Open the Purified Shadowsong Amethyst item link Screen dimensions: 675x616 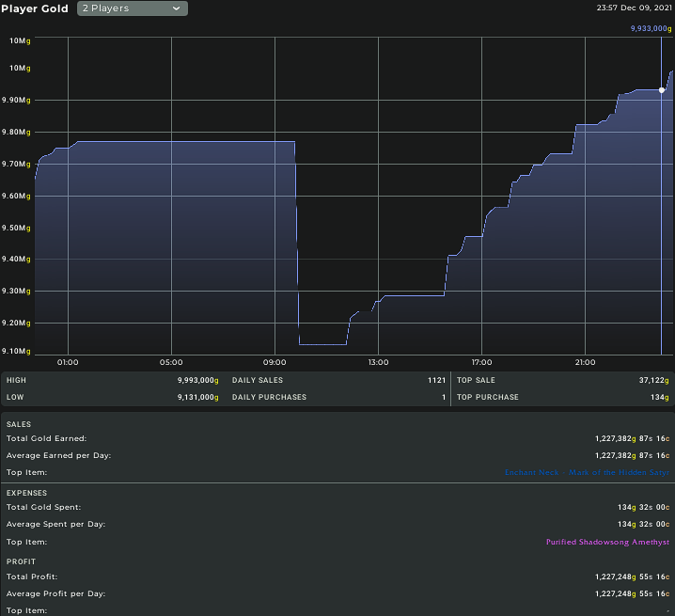point(607,542)
